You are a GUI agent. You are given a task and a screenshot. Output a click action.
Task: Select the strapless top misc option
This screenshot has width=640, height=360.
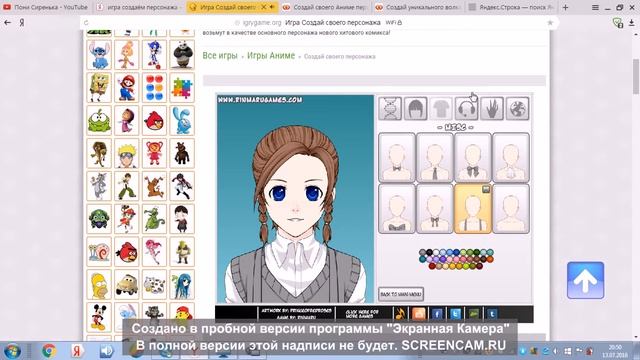click(x=397, y=209)
